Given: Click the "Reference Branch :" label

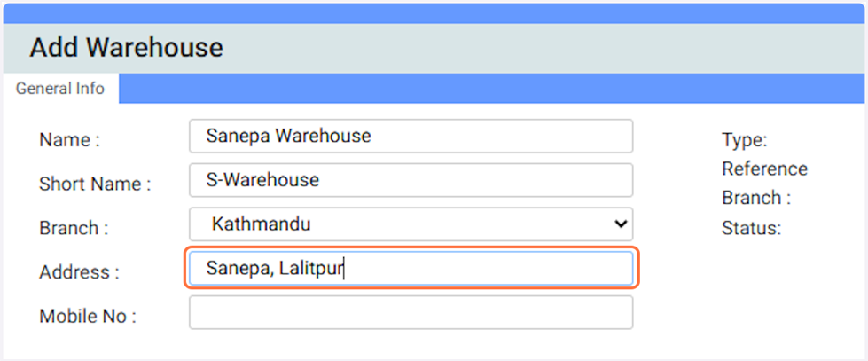Looking at the screenshot, I should [x=763, y=183].
